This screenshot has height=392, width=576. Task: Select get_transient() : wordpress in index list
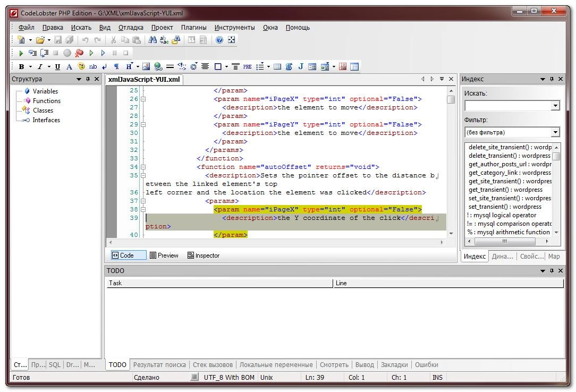coord(505,190)
